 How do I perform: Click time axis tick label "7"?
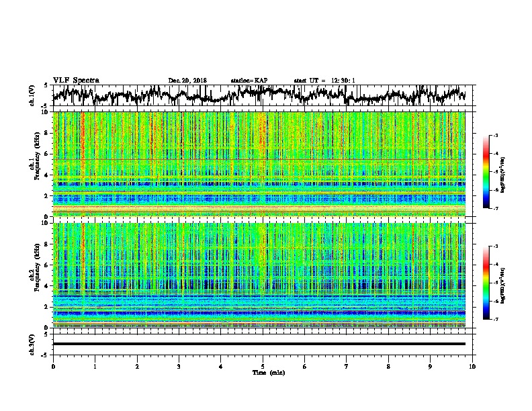coord(347,366)
